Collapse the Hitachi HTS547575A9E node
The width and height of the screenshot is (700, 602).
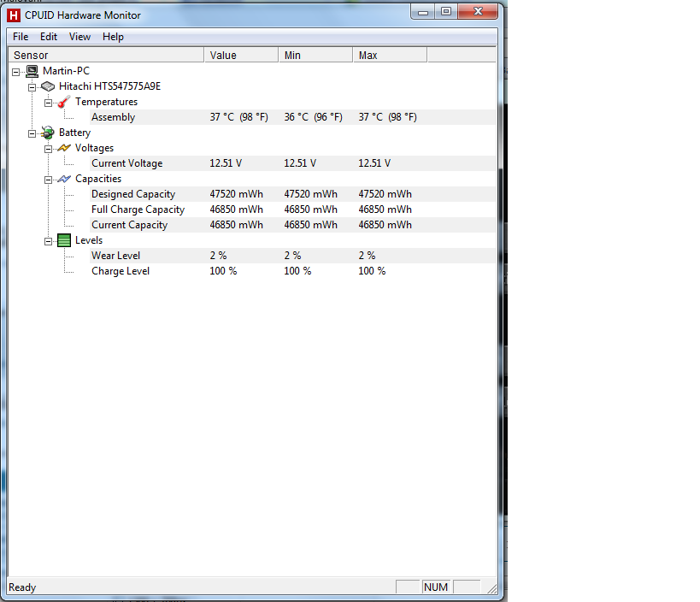click(x=32, y=87)
